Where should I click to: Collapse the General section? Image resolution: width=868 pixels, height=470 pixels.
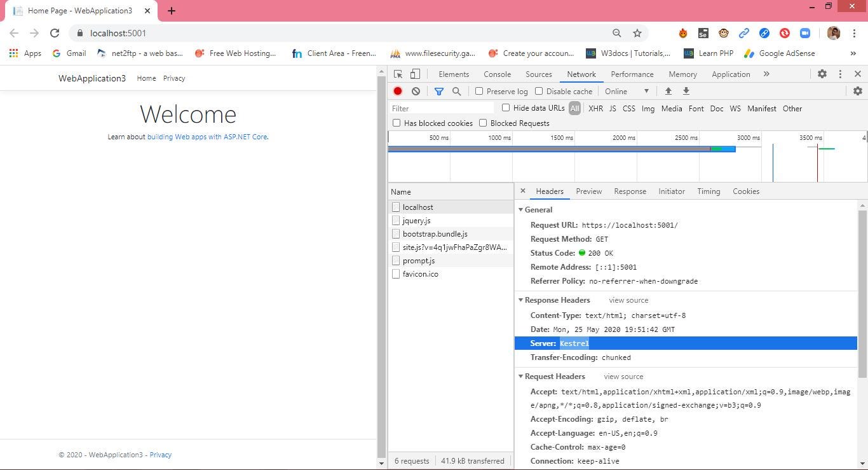521,209
